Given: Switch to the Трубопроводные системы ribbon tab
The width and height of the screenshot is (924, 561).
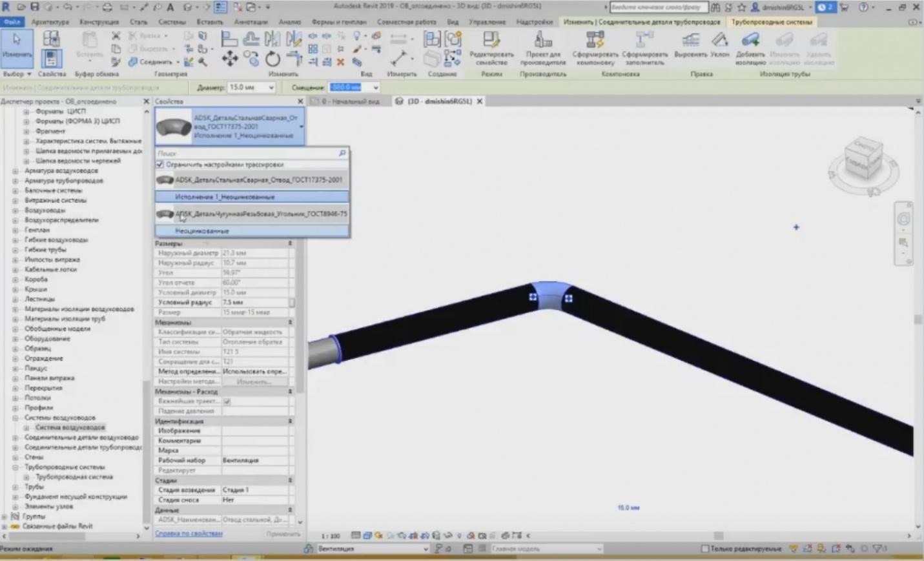Looking at the screenshot, I should coord(772,22).
